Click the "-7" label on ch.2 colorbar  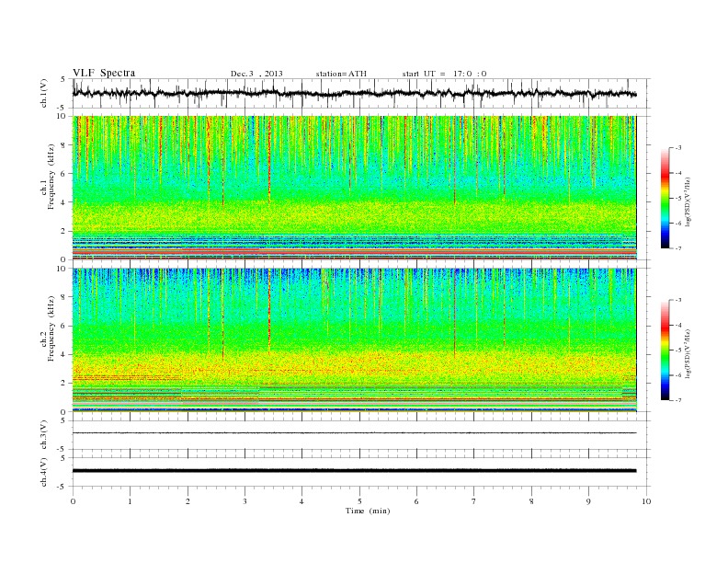click(x=678, y=400)
